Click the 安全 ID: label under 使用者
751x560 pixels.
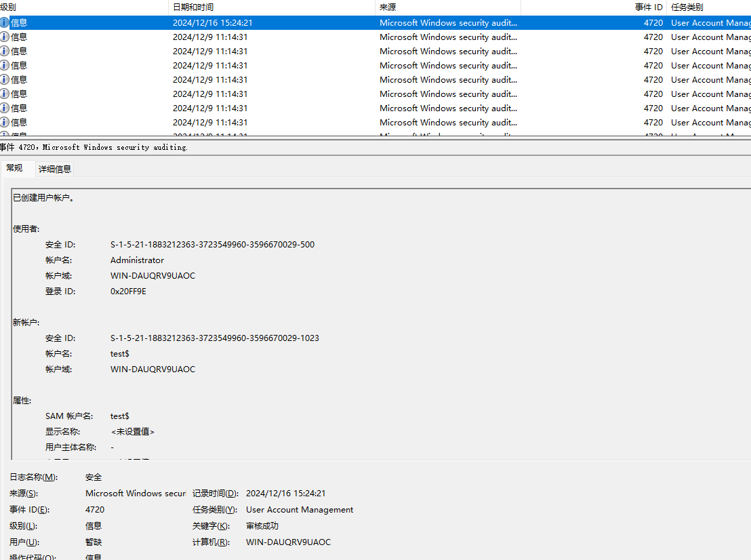coord(60,245)
